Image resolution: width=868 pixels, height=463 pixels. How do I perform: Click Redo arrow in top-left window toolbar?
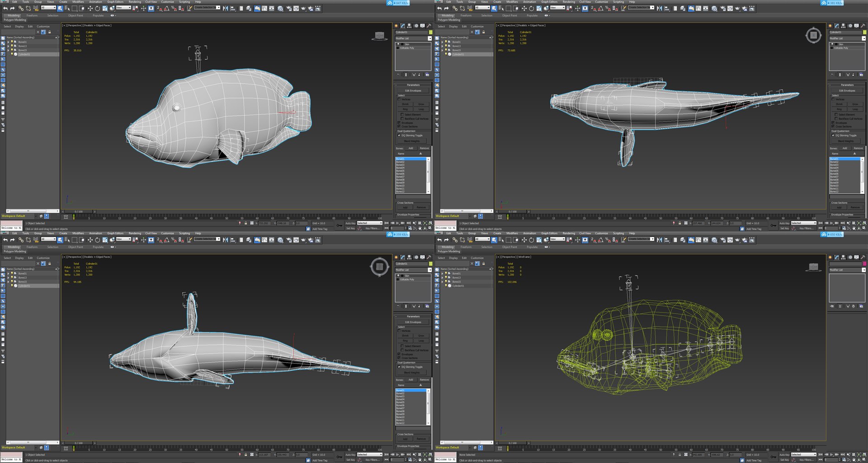[13, 8]
